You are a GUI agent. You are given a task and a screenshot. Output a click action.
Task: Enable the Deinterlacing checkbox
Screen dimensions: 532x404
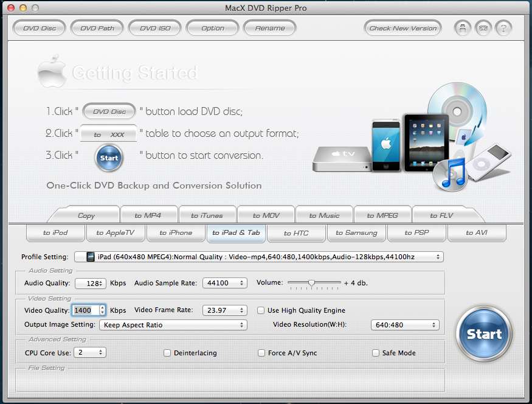tap(167, 353)
